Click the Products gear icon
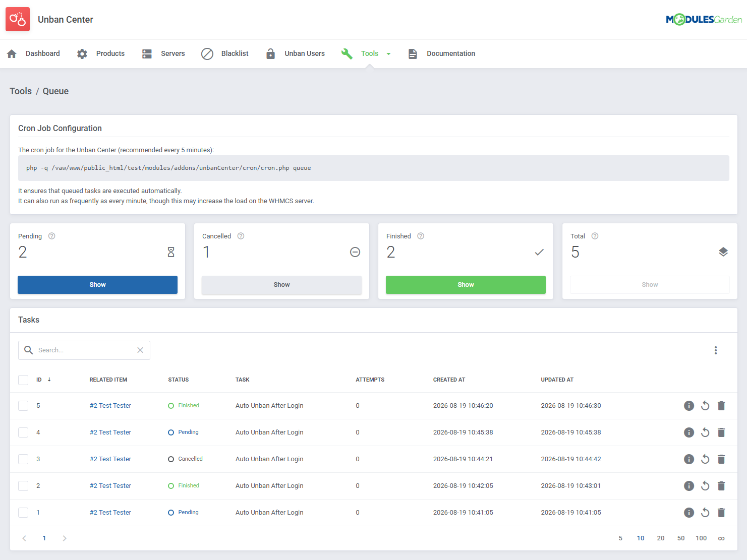Viewport: 747px width, 560px height. 82,53
